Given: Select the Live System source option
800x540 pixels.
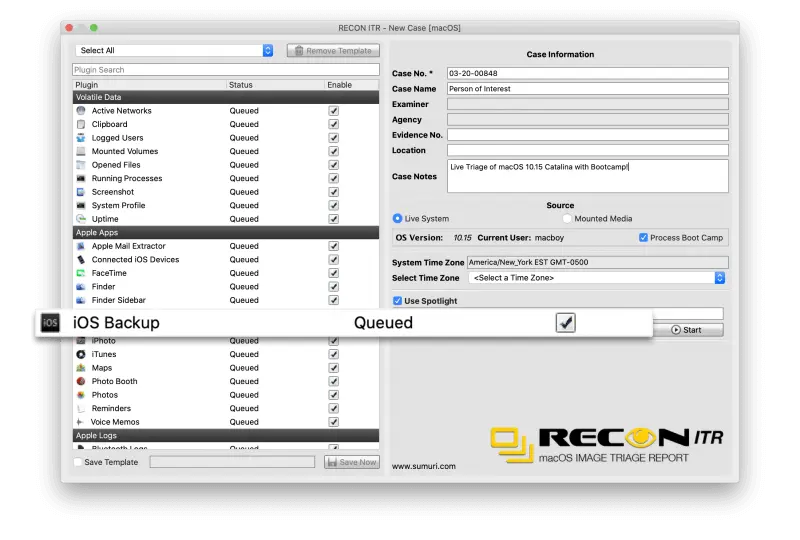Looking at the screenshot, I should pyautogui.click(x=397, y=218).
